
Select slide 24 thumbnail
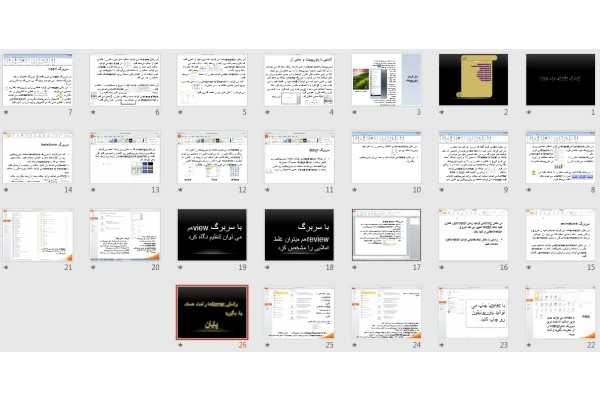[386, 312]
